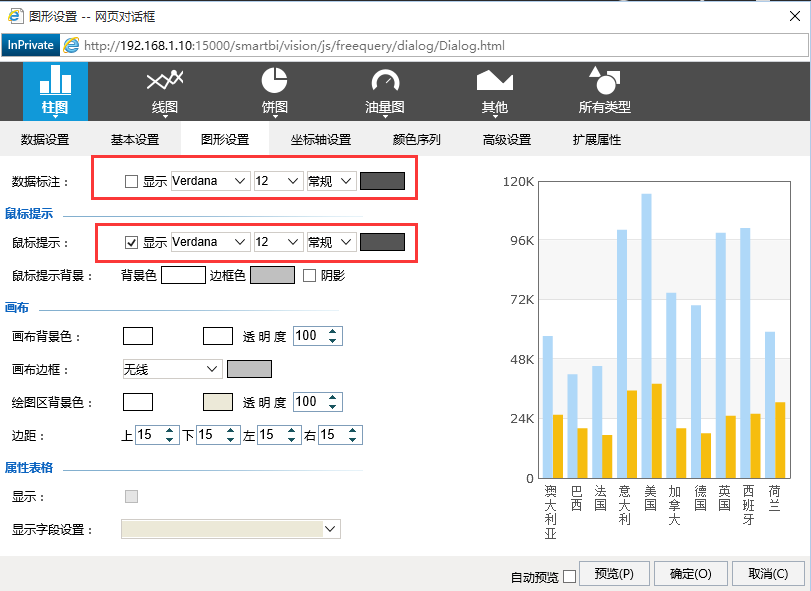Toggle the 属性表格 显示 checkbox
The height and width of the screenshot is (591, 811).
[131, 496]
